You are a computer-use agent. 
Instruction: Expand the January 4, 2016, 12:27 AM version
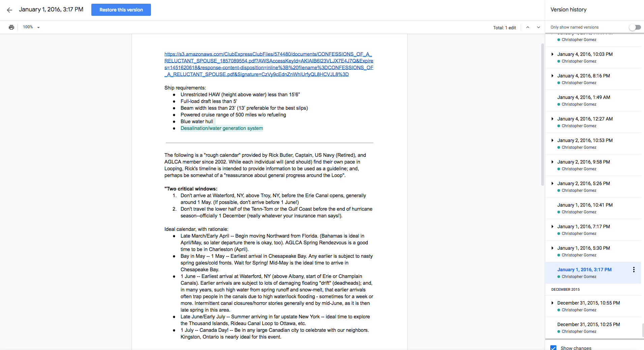pos(552,119)
